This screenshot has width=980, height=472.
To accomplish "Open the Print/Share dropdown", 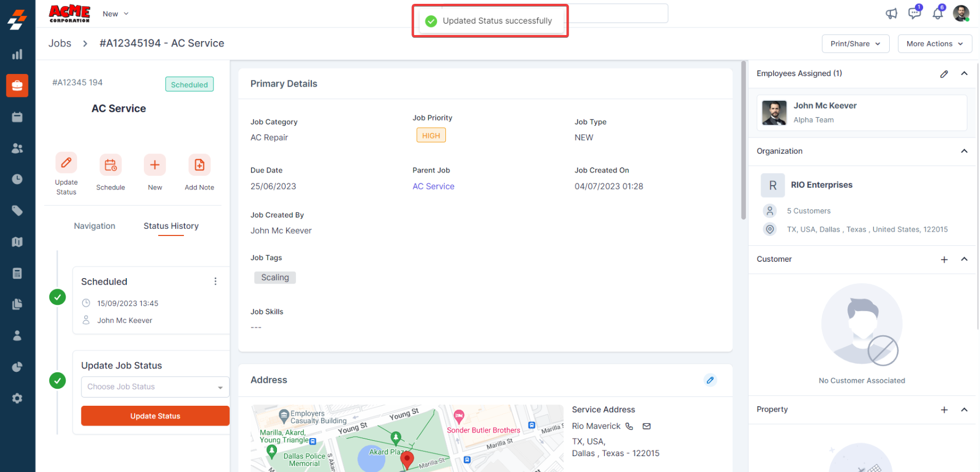I will (x=855, y=44).
